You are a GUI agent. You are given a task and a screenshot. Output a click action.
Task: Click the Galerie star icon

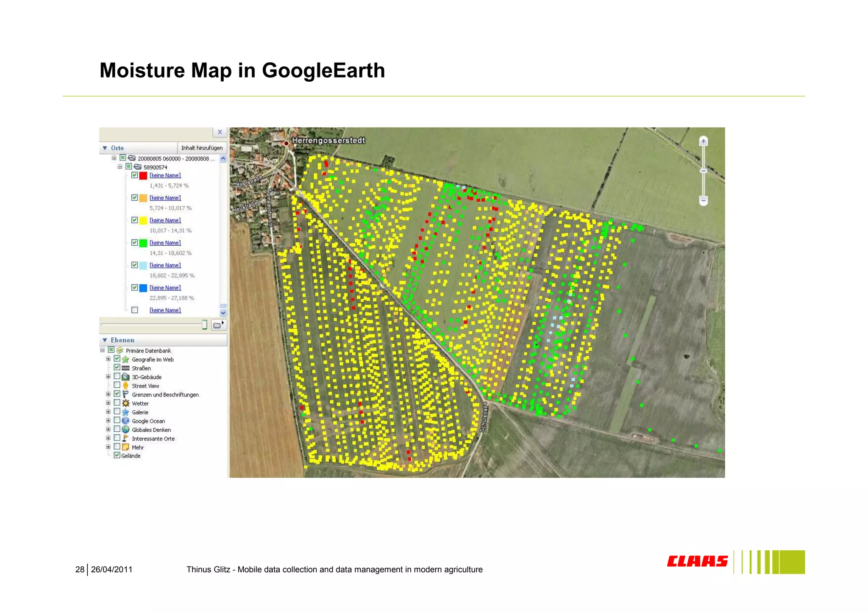click(125, 412)
